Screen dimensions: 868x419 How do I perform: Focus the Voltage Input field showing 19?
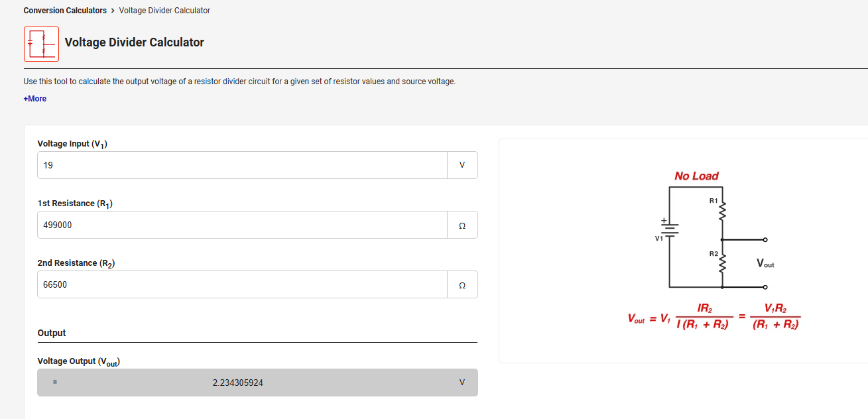pos(242,165)
